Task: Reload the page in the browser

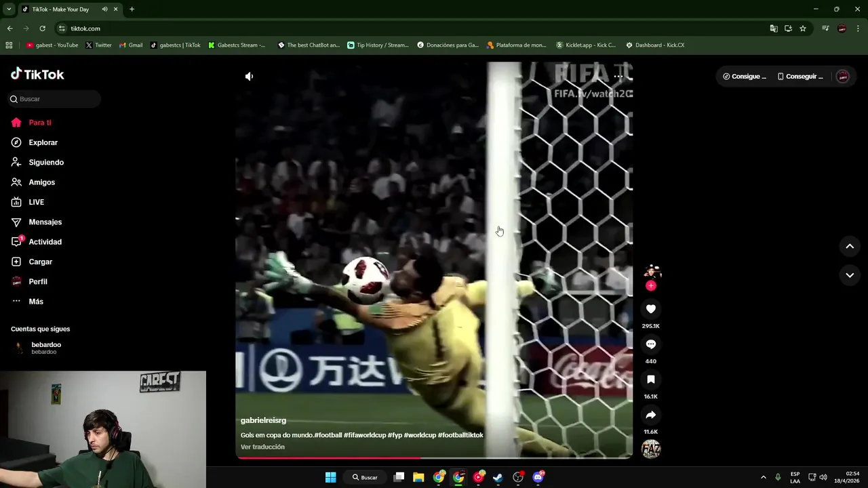Action: [x=42, y=28]
